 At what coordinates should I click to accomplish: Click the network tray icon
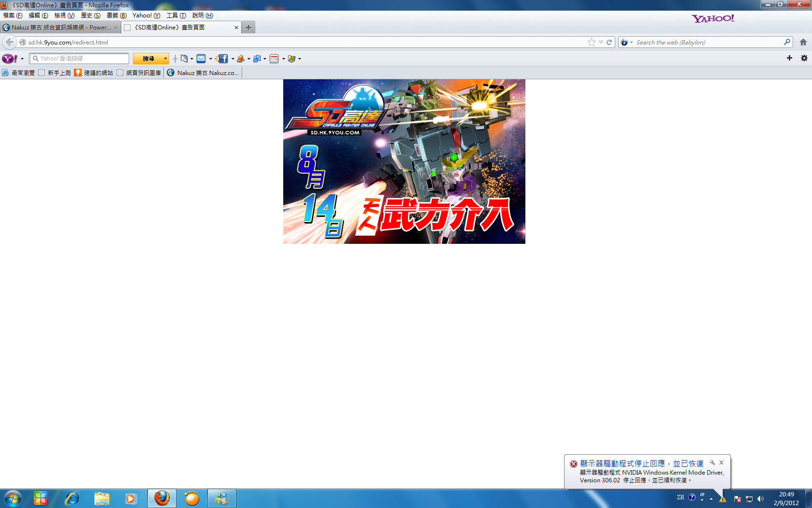pyautogui.click(x=749, y=499)
